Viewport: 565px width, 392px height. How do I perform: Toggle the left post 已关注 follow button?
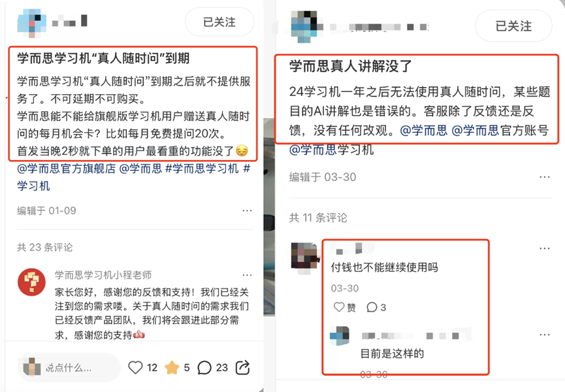219,22
